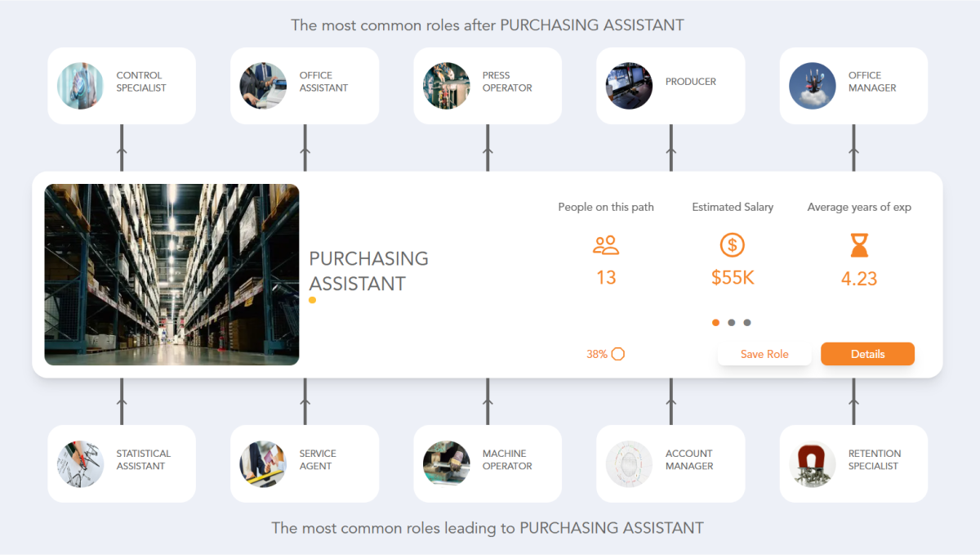Select the first carousel dot indicator
980x555 pixels.
coord(715,322)
